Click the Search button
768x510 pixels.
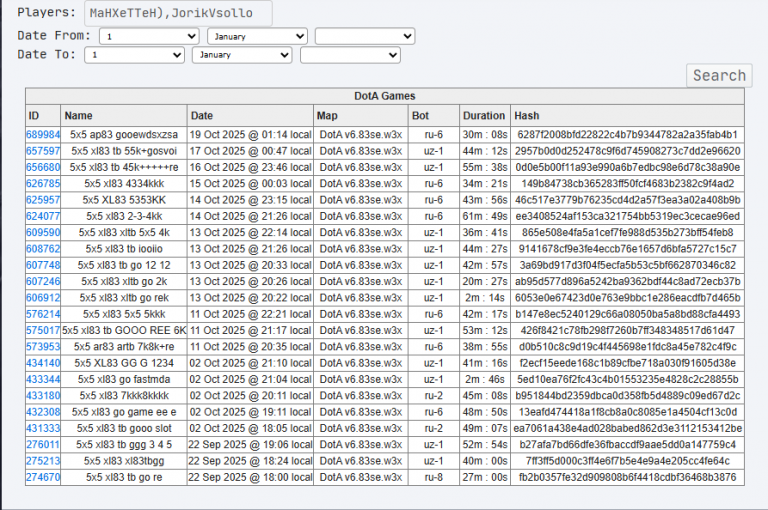[719, 75]
